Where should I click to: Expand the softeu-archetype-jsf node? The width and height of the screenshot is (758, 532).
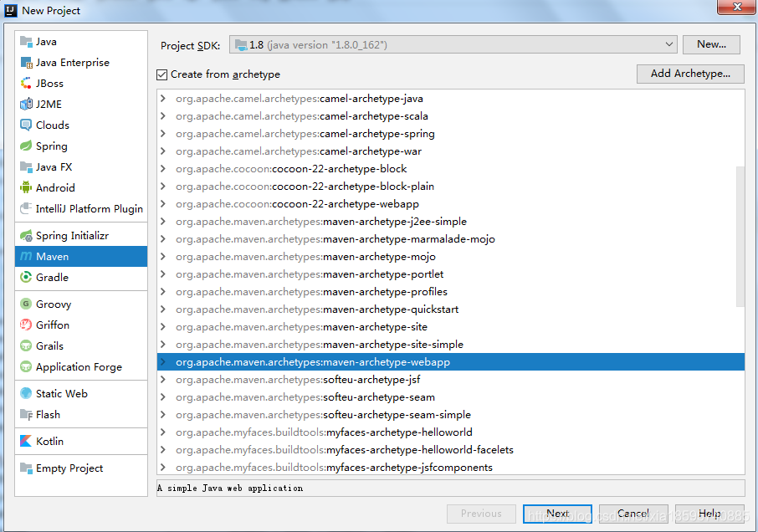[x=163, y=379]
